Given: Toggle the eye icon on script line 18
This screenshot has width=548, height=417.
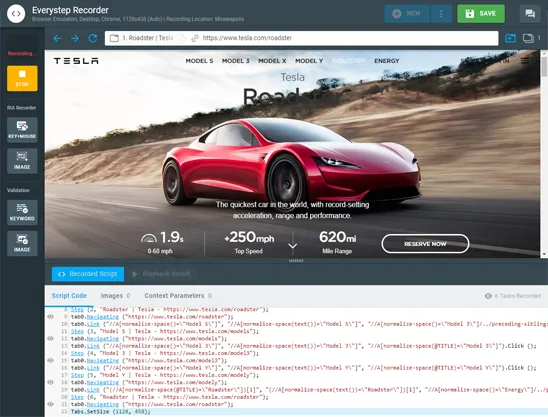Looking at the screenshot, I should click(50, 382).
